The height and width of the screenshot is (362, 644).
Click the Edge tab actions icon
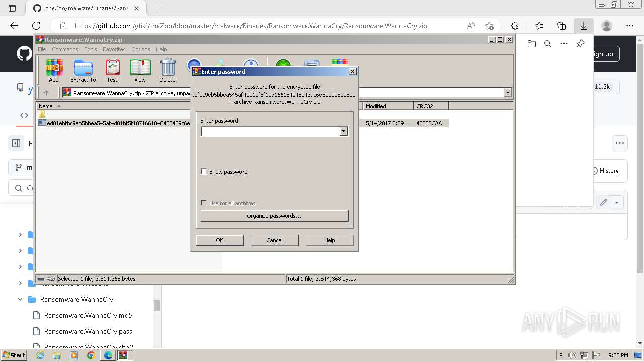(x=12, y=8)
